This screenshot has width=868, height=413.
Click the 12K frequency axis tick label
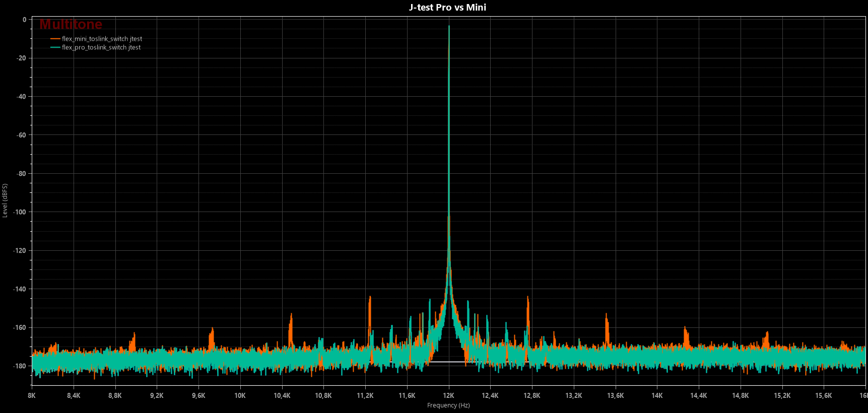448,395
